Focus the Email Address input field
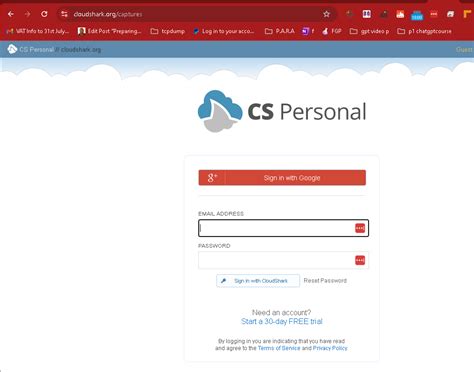Image resolution: width=474 pixels, height=372 pixels. click(283, 228)
